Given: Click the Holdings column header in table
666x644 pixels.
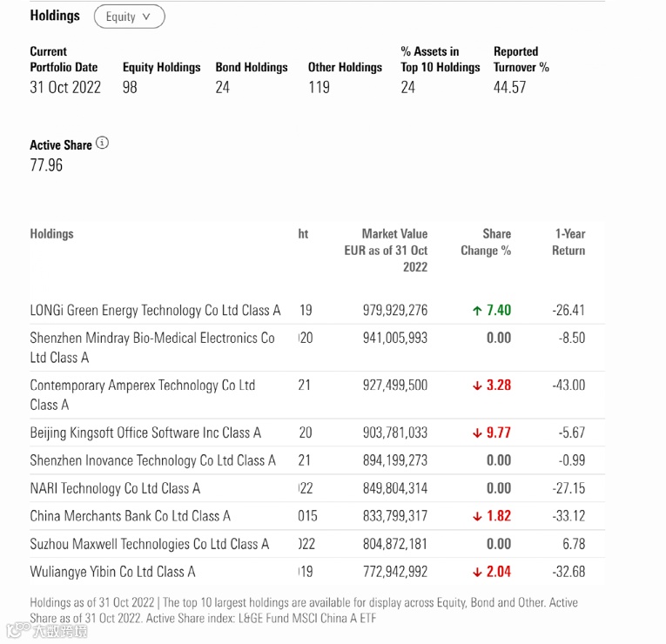Looking at the screenshot, I should tap(51, 234).
